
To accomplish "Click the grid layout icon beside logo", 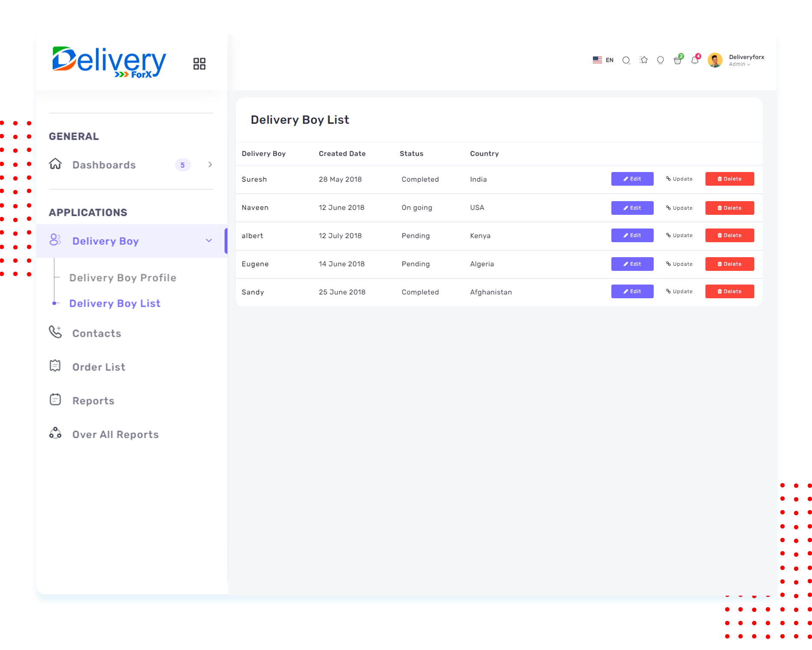I will [199, 64].
